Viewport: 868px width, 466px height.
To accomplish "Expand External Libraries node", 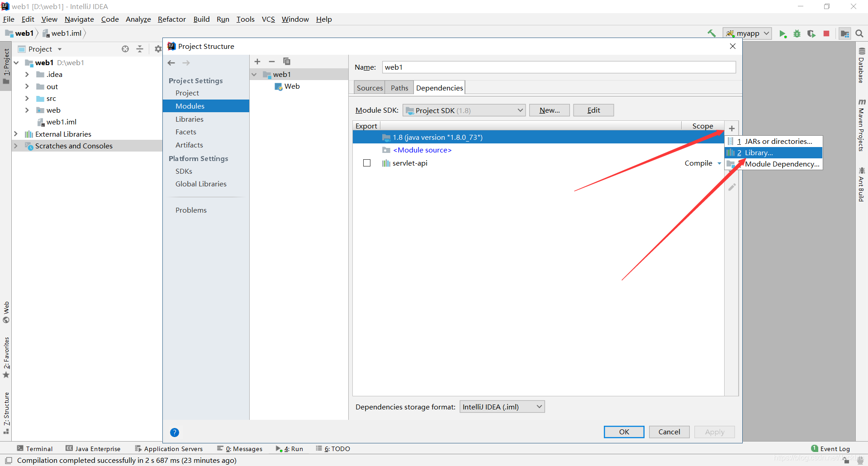I will (15, 134).
